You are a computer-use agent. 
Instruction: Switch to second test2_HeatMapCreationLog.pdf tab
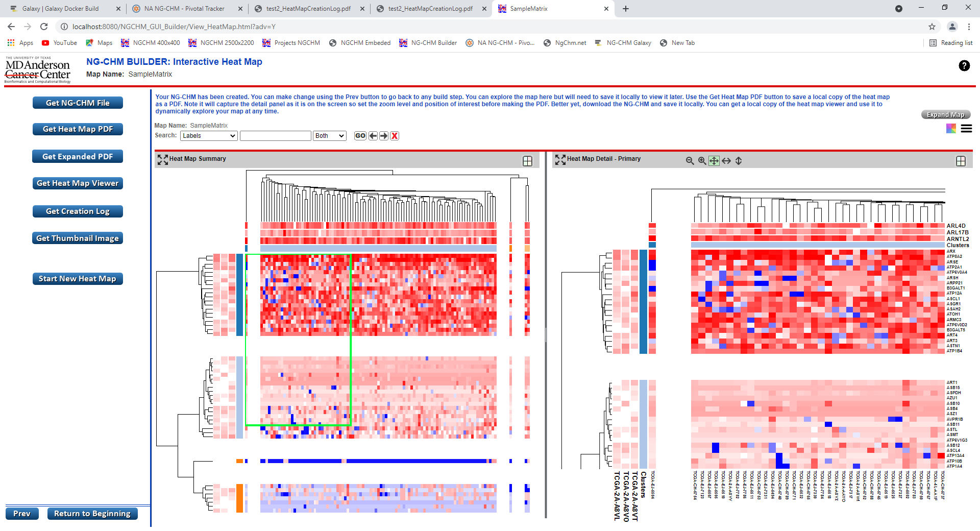430,9
